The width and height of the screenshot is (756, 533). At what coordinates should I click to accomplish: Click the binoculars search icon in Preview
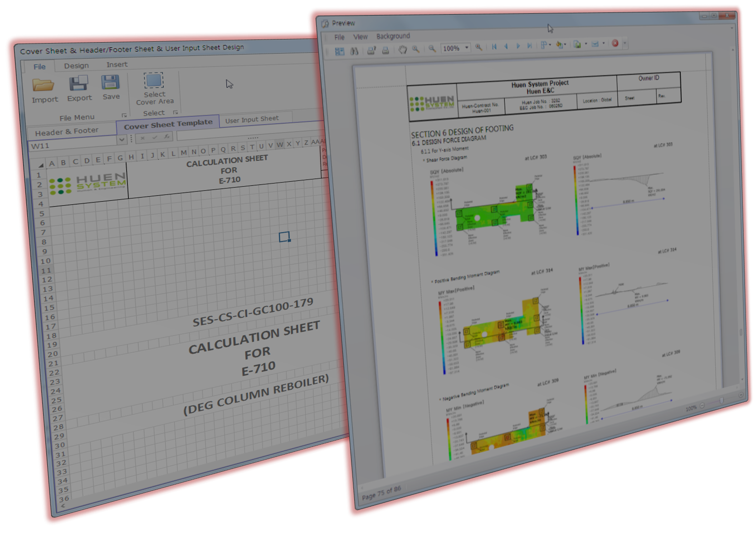tap(354, 51)
